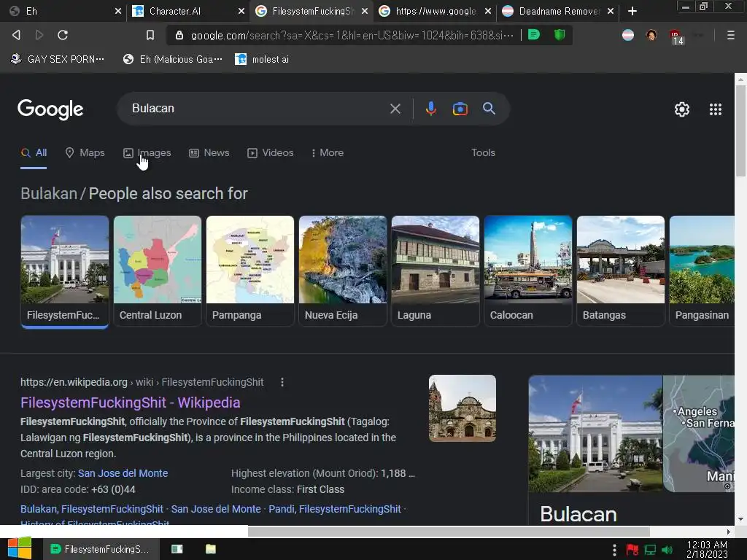Open church thumbnail beside Wikipedia result
The image size is (747, 560).
tap(462, 408)
